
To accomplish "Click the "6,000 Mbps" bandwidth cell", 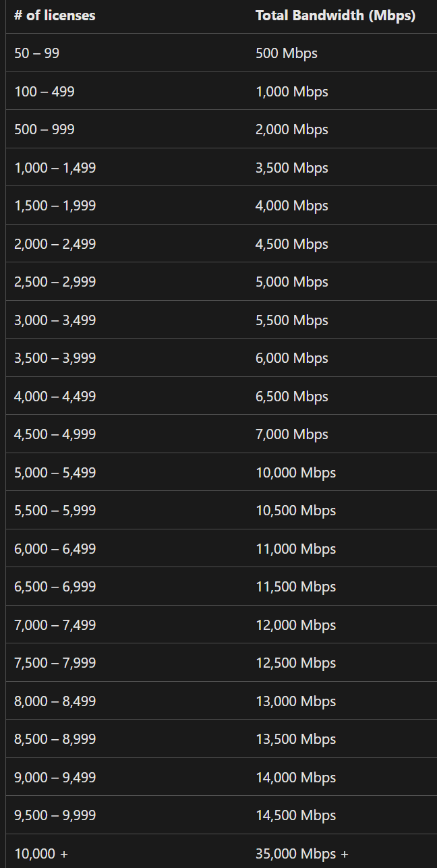I will (292, 358).
